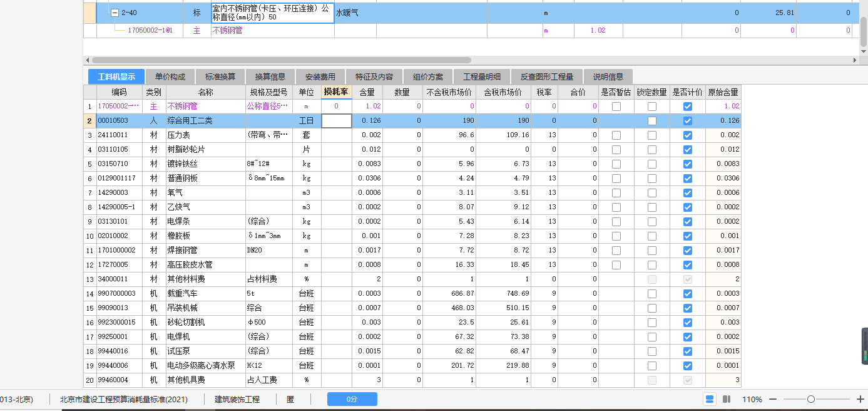The image size is (868, 411).
Task: Click the blue 0分 button
Action: 352,399
